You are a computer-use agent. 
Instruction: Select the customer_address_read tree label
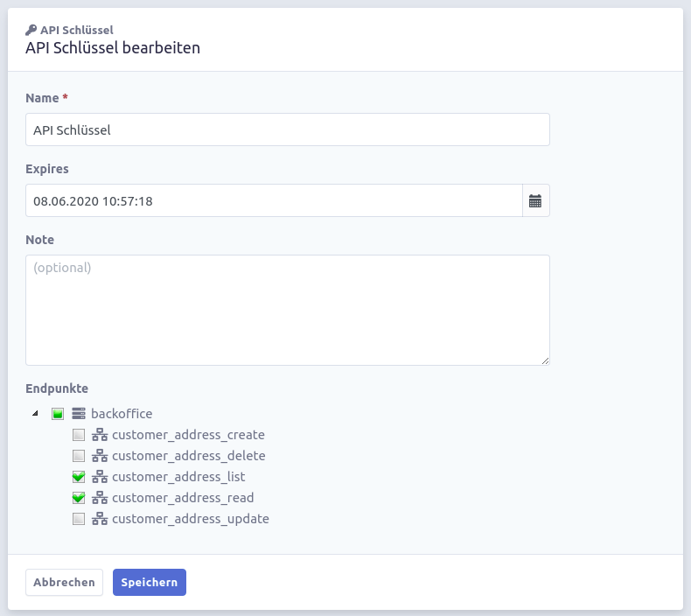pyautogui.click(x=183, y=498)
